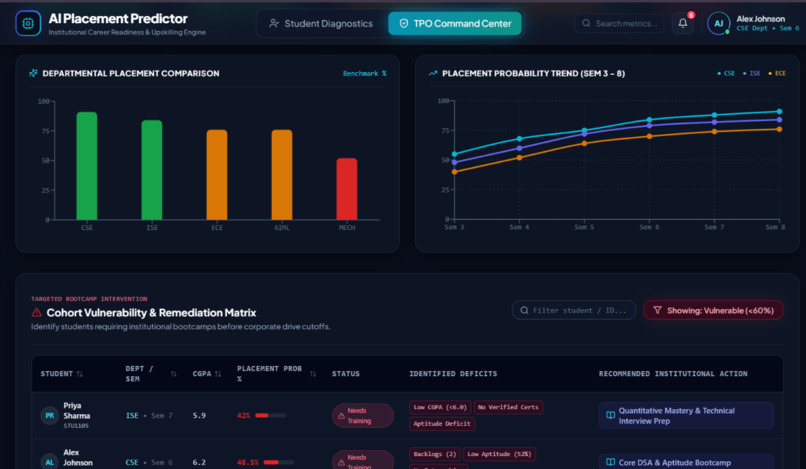
Task: Click Priya Sharma's Needs Training status badge
Action: 363,416
